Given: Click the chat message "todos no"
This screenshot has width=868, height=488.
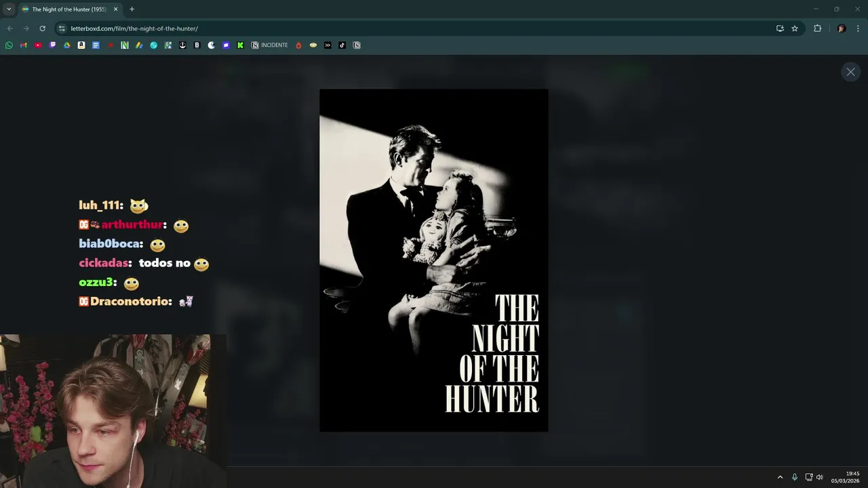Looking at the screenshot, I should point(165,263).
